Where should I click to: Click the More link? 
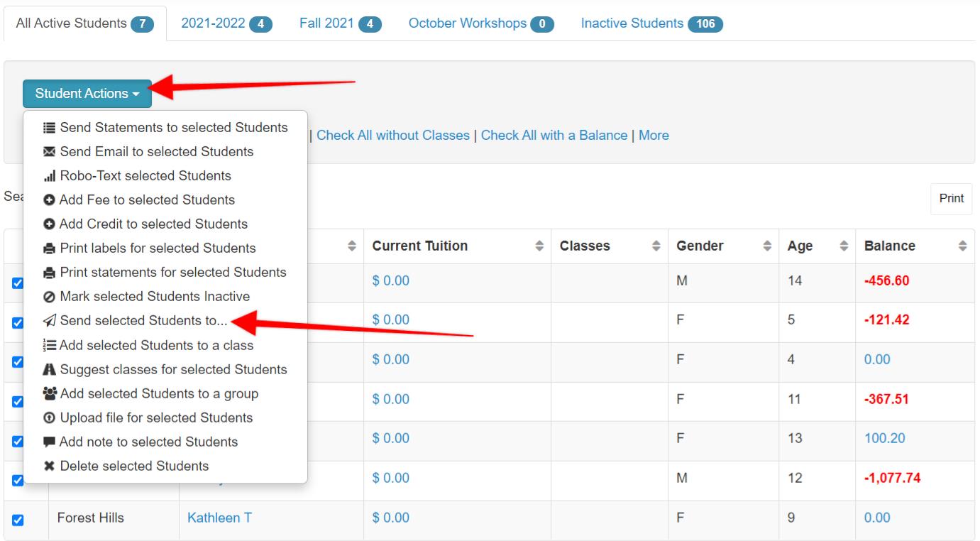[x=654, y=136]
